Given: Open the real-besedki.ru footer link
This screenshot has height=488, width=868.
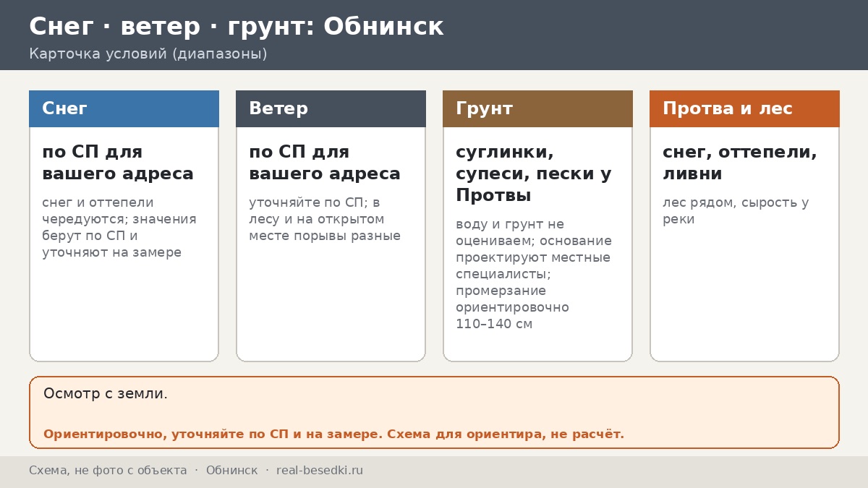Looking at the screenshot, I should point(320,471).
